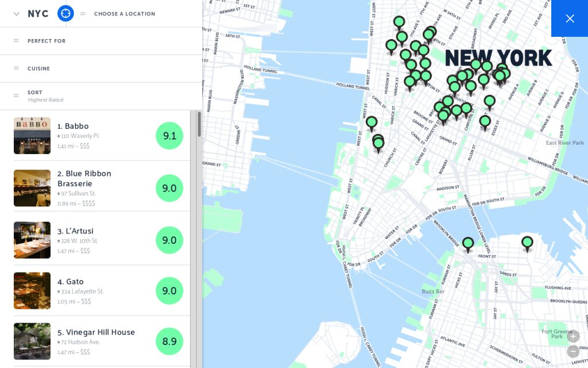Click the map pin near Front St
This screenshot has height=368, width=588.
pos(527,243)
